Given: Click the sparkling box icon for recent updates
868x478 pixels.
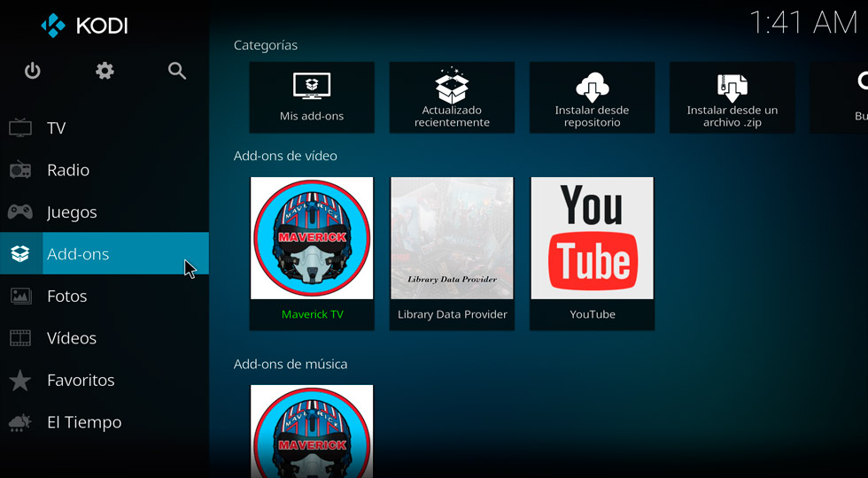Looking at the screenshot, I should click(452, 86).
